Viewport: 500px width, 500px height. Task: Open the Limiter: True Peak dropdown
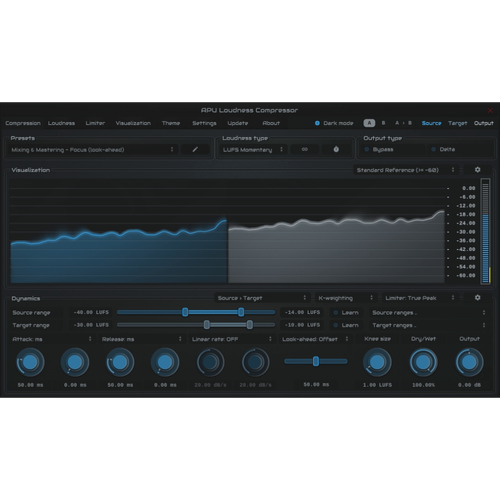click(x=420, y=298)
